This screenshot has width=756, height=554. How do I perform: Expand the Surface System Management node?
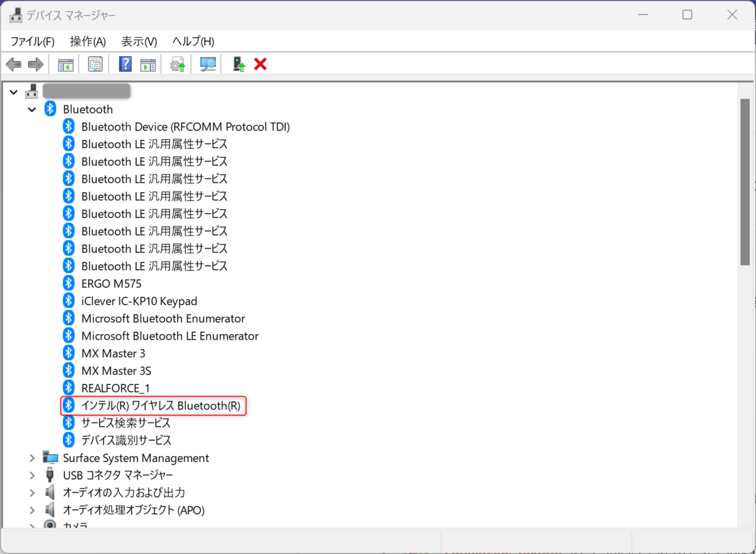[32, 458]
